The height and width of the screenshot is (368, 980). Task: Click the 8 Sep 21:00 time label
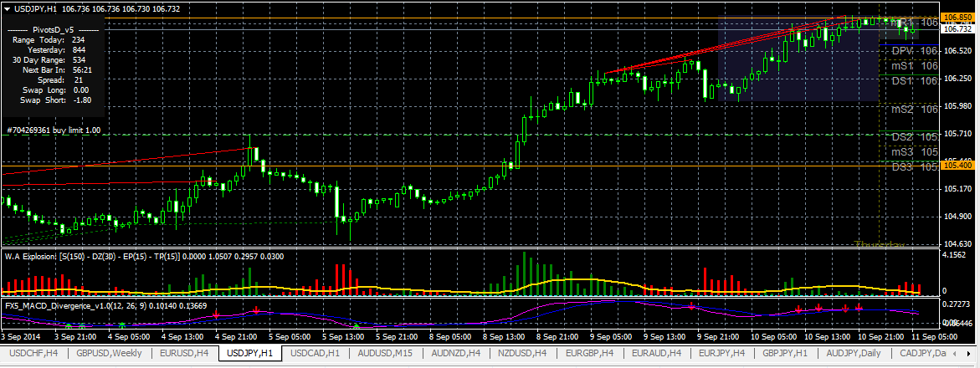coord(557,336)
